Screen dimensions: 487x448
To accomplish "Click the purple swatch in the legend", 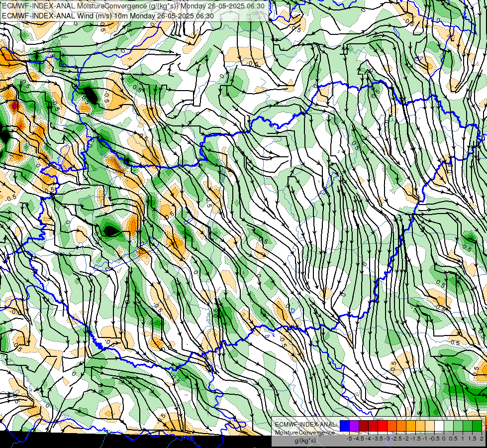I will [x=354, y=426].
